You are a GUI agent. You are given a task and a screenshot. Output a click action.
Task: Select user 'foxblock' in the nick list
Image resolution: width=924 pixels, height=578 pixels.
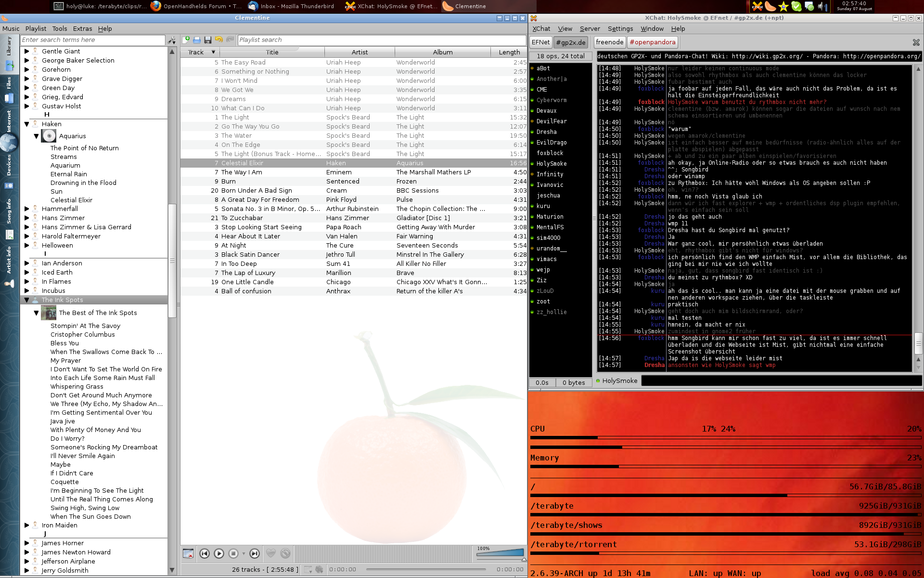(x=550, y=153)
